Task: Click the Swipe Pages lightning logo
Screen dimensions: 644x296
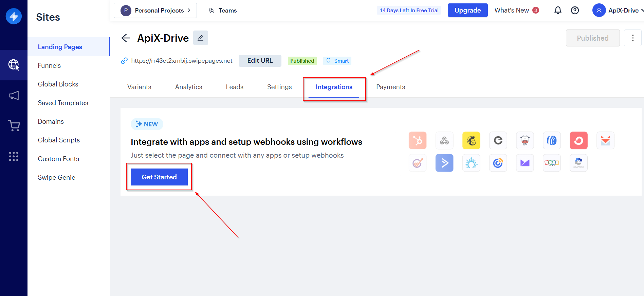Action: pos(14,16)
